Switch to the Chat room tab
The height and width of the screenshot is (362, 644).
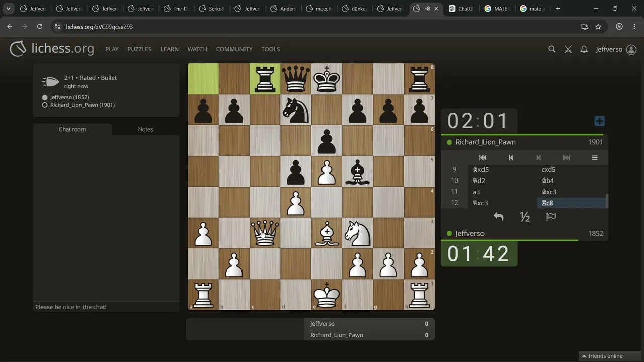click(x=72, y=129)
